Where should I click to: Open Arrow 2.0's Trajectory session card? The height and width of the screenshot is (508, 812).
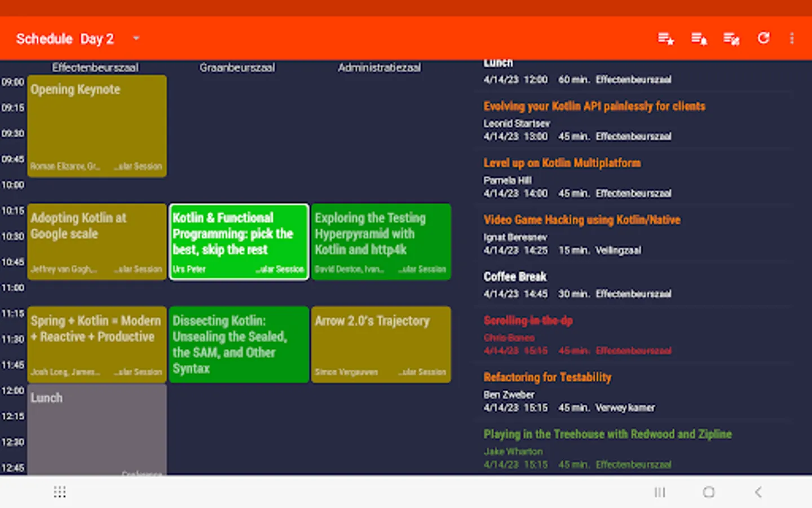point(381,344)
